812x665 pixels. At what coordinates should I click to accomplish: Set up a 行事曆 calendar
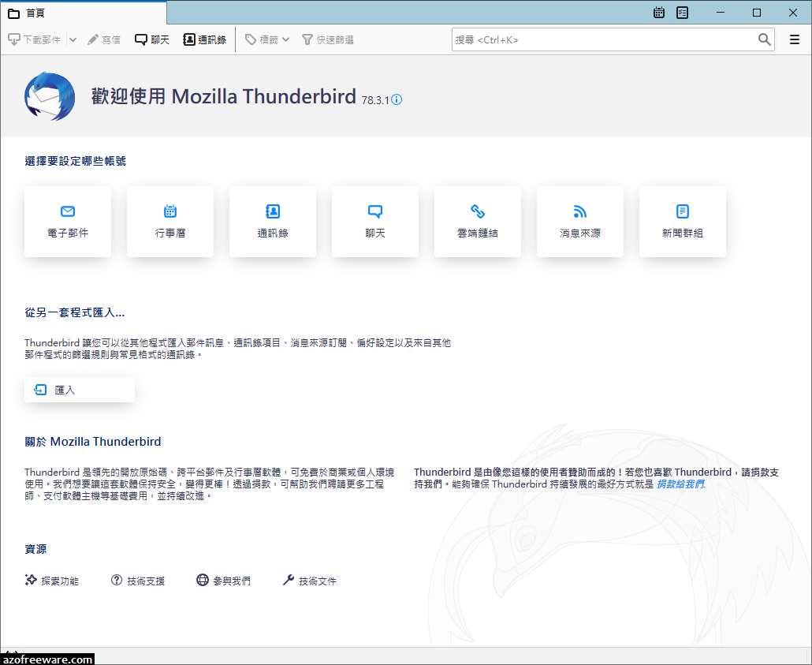coord(170,222)
